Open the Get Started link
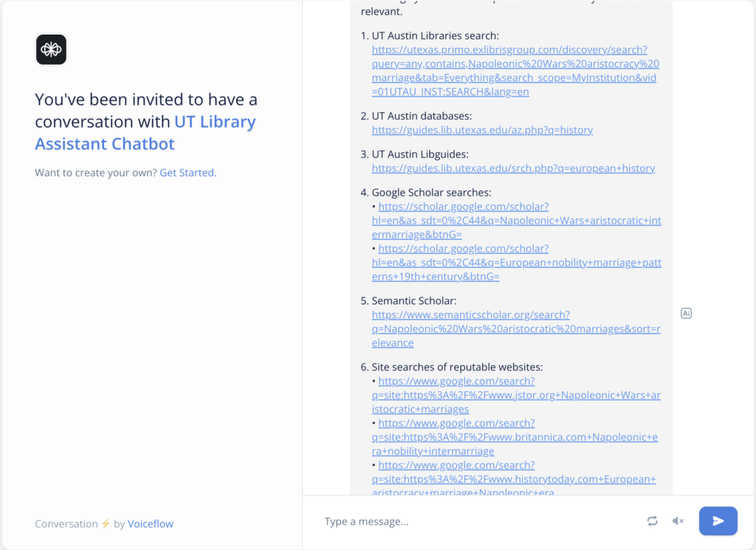756x550 pixels. coord(188,173)
